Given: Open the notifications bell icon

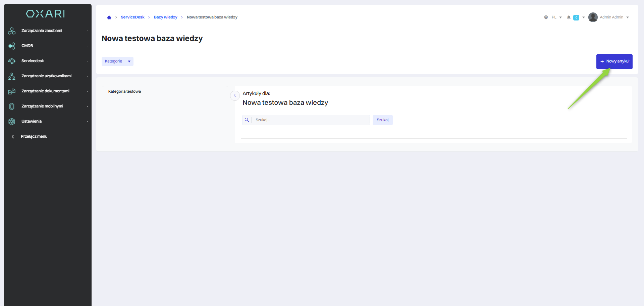Looking at the screenshot, I should tap(569, 17).
